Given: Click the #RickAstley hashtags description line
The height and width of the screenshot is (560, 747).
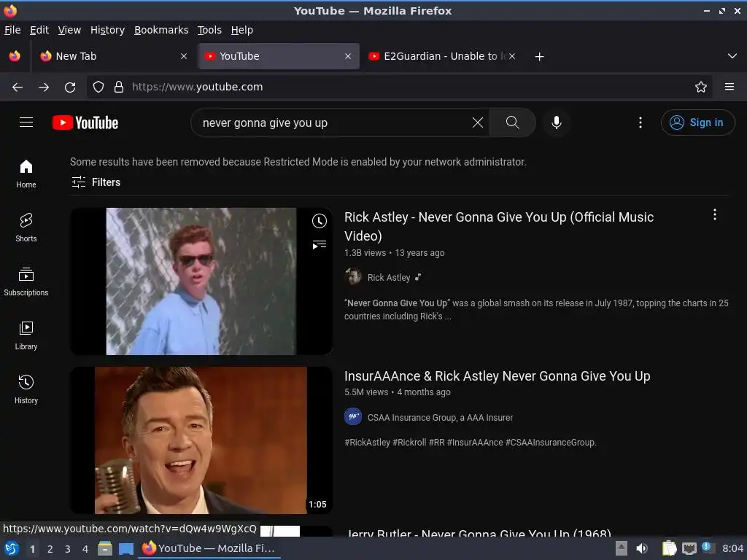Looking at the screenshot, I should (471, 443).
